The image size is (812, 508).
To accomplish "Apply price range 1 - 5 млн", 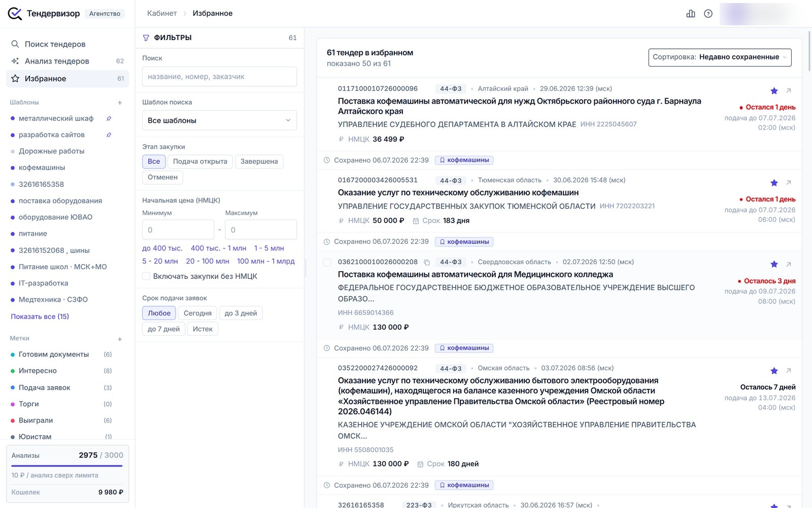I will point(269,248).
